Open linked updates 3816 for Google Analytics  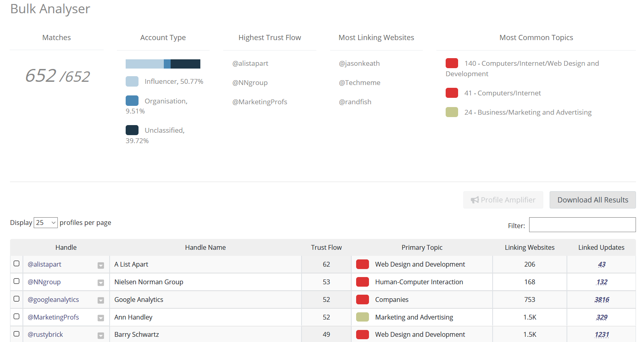coord(601,300)
